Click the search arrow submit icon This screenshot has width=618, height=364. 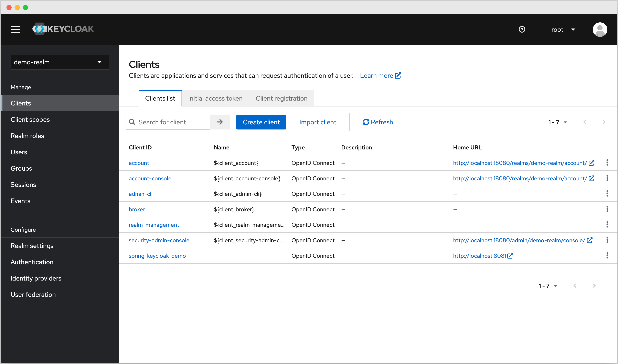(220, 122)
